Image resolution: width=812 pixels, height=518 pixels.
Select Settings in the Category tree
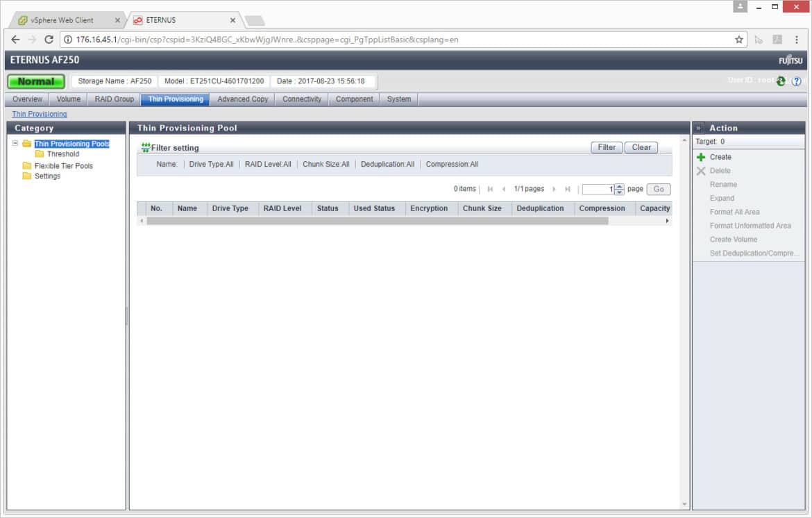coord(48,176)
